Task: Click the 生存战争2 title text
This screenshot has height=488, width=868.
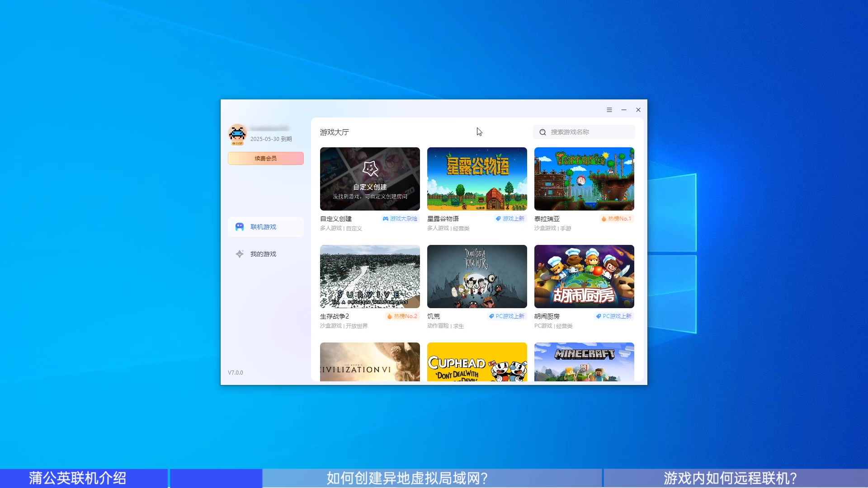Action: pyautogui.click(x=335, y=316)
